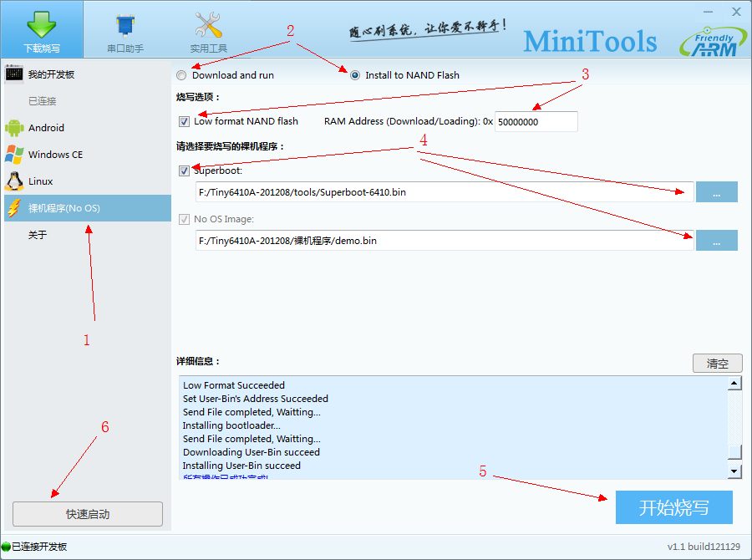Click 'Set User-Bin's Address Succeeded' log line
The image size is (752, 560).
coord(255,399)
